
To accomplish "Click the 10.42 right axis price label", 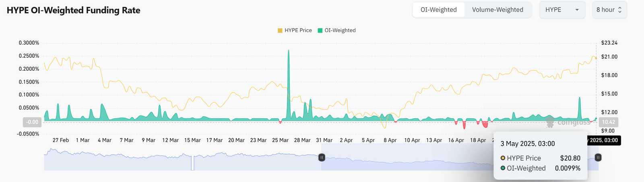I will [x=609, y=122].
